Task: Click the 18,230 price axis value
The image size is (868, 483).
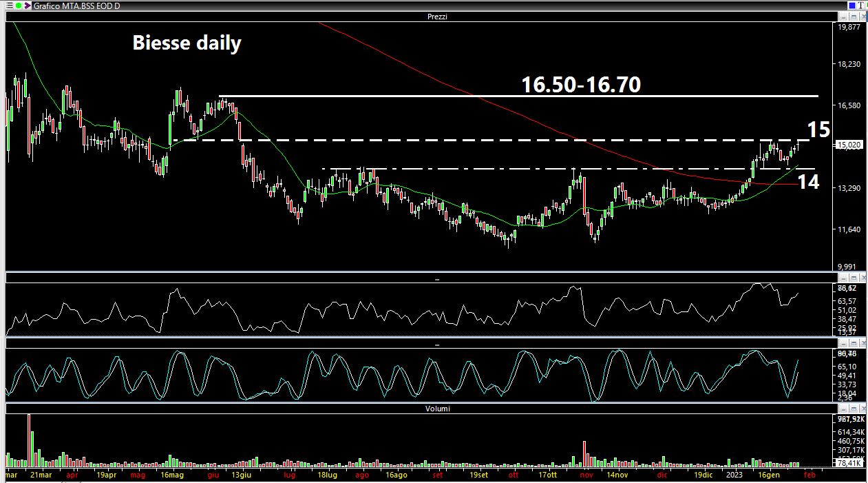Action: (849, 64)
